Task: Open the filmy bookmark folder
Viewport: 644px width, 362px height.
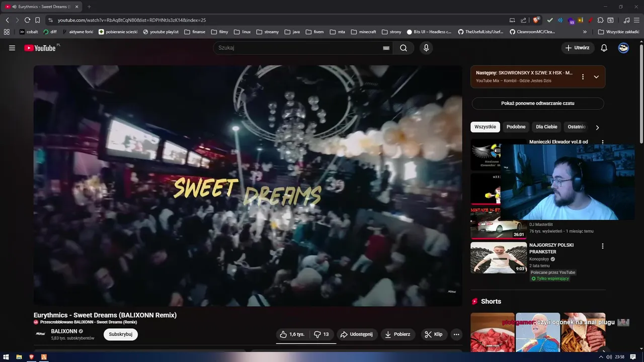Action: 219,32
